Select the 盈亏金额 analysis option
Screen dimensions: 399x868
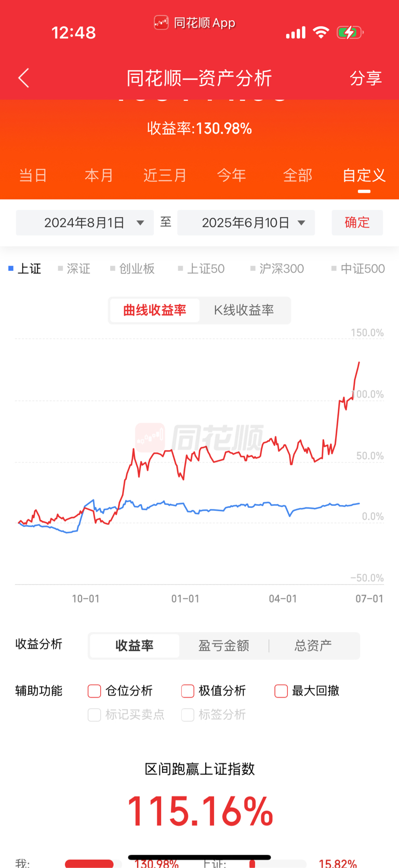point(224,646)
